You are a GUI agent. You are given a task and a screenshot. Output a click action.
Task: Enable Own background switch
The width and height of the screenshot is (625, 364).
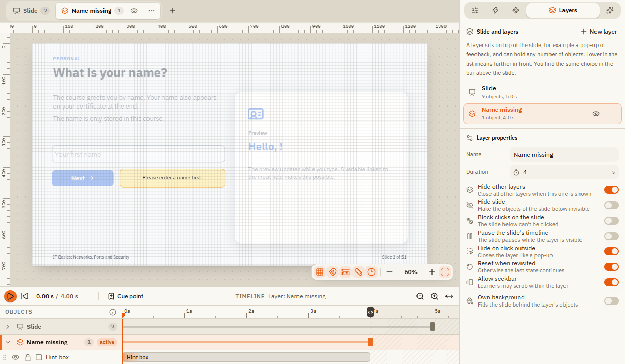[x=612, y=301]
